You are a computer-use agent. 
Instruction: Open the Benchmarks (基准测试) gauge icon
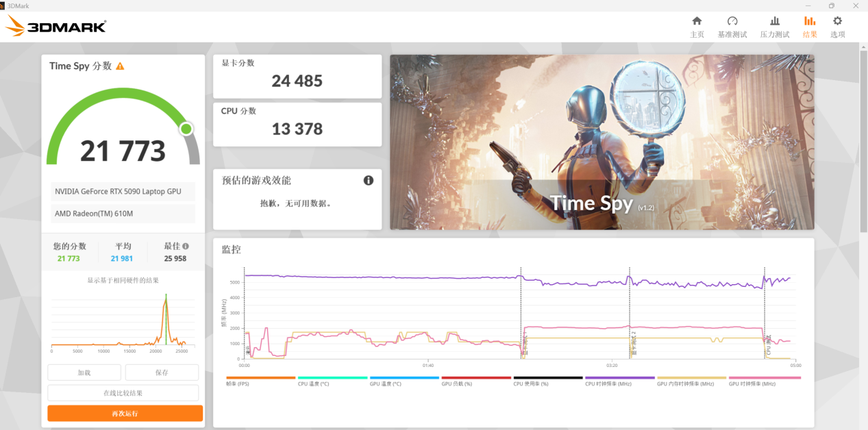pyautogui.click(x=732, y=21)
